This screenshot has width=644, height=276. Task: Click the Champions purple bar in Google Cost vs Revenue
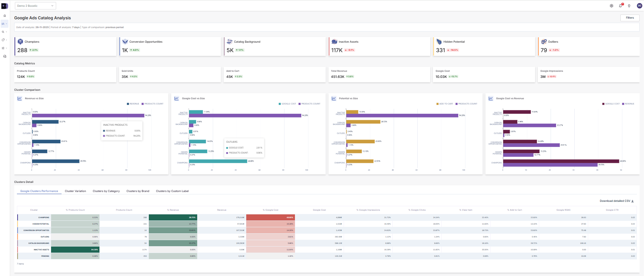(550, 165)
